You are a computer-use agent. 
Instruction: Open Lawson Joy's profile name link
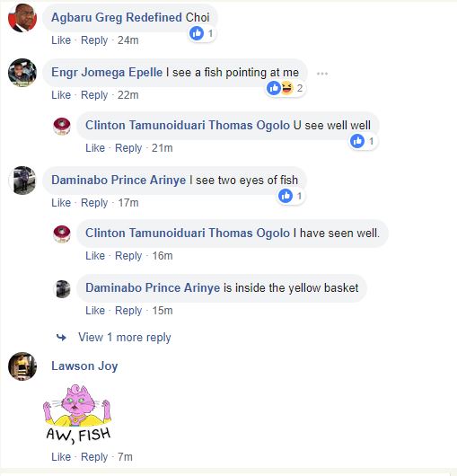coord(84,366)
